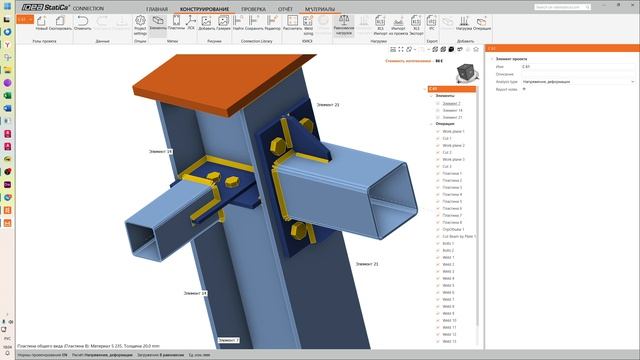Collapse the root connection node in tree
The width and height of the screenshot is (640, 360).
pos(425,89)
